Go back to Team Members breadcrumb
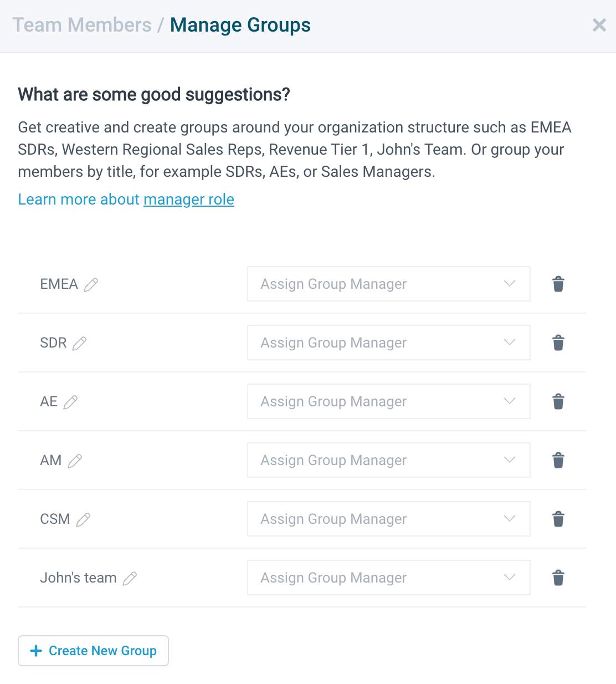616x684 pixels. [x=82, y=25]
